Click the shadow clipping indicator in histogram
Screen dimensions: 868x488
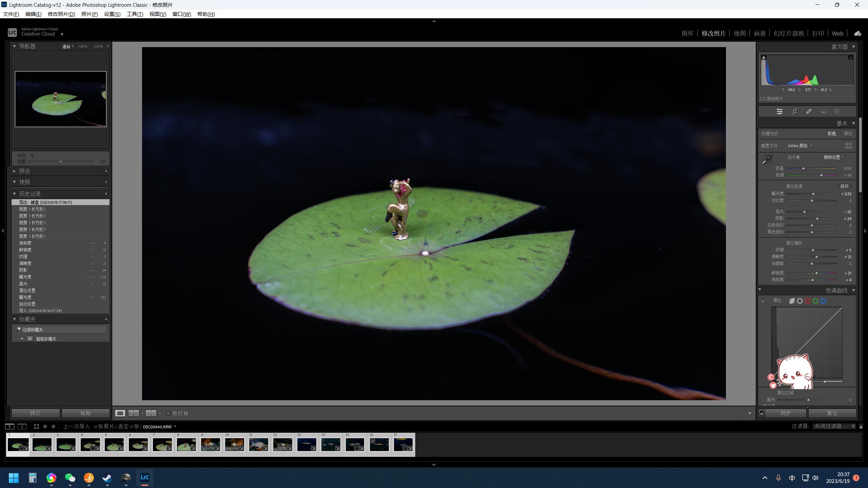pos(764,57)
